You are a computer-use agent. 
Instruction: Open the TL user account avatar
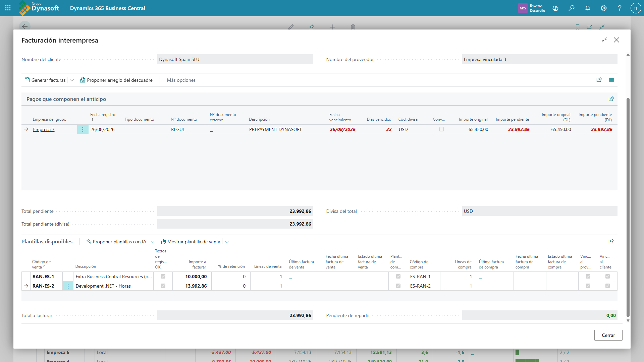tap(636, 8)
